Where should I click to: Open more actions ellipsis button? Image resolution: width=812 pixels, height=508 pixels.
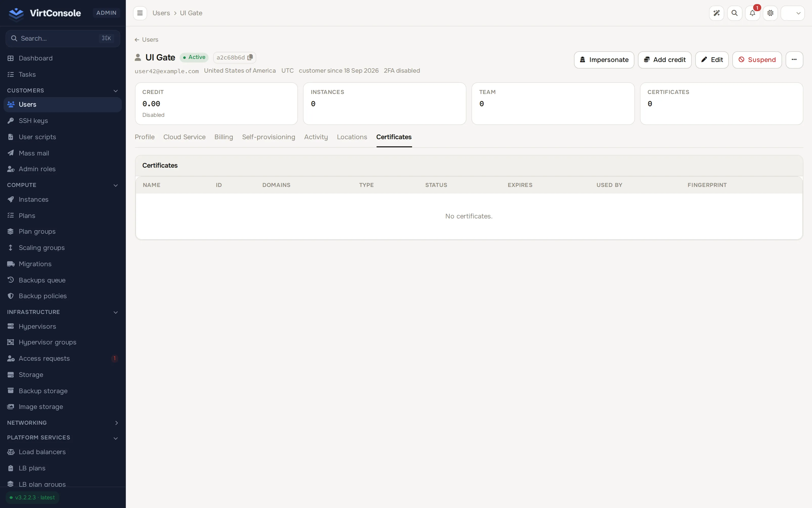pos(794,60)
